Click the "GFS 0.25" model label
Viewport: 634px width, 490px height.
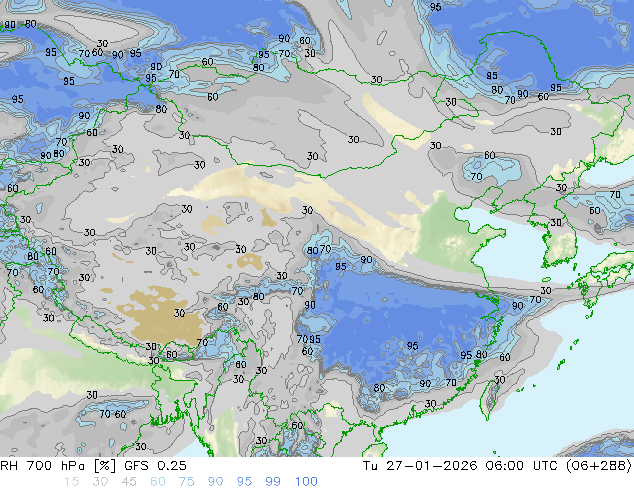[x=155, y=466]
